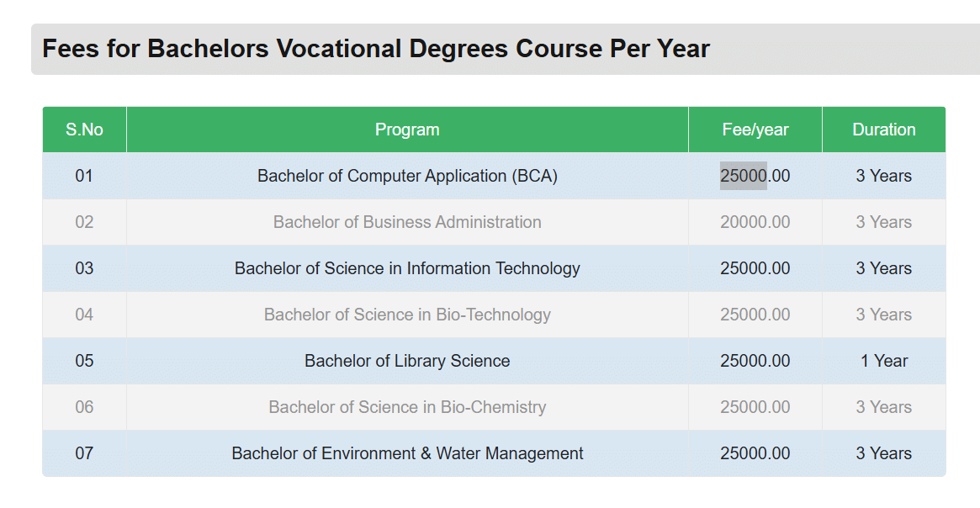This screenshot has height=508, width=980.
Task: Click serial number 07 cell
Action: [x=84, y=453]
